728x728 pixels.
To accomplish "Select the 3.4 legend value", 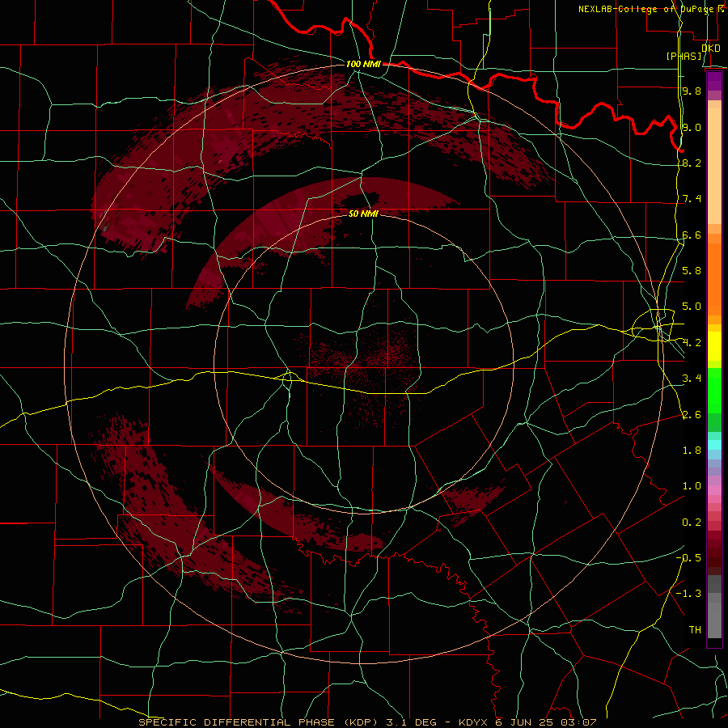I will (692, 379).
